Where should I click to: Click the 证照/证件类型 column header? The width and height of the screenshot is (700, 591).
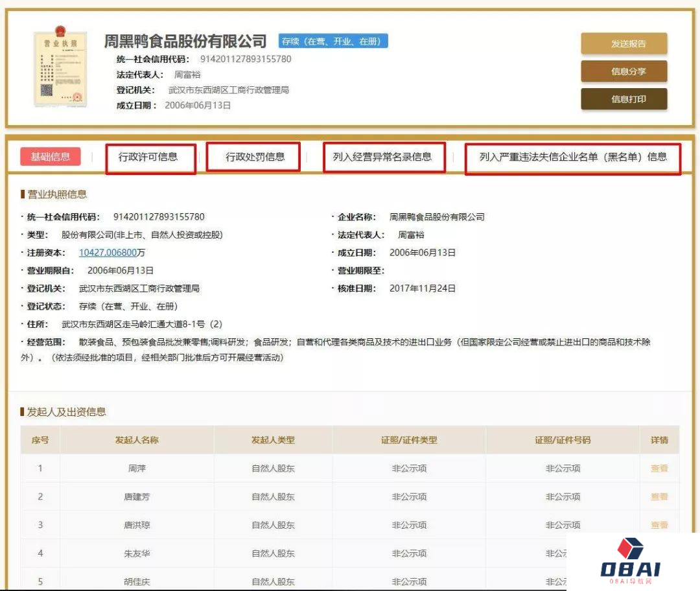(x=409, y=440)
